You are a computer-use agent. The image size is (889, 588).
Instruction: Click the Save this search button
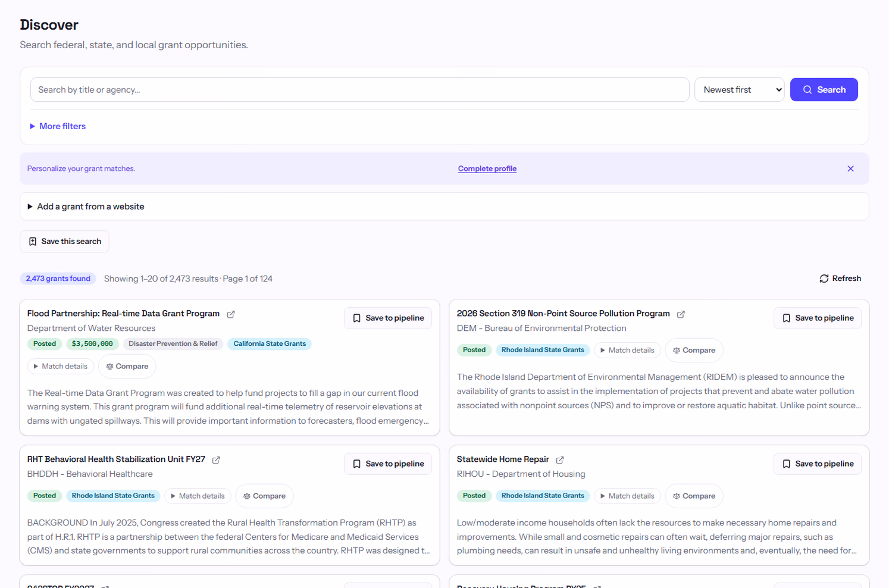pyautogui.click(x=65, y=242)
